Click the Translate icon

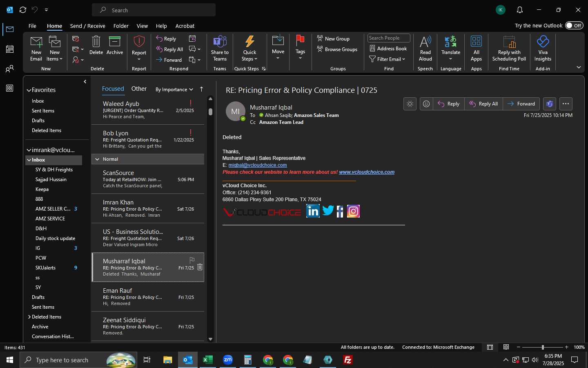(x=451, y=42)
